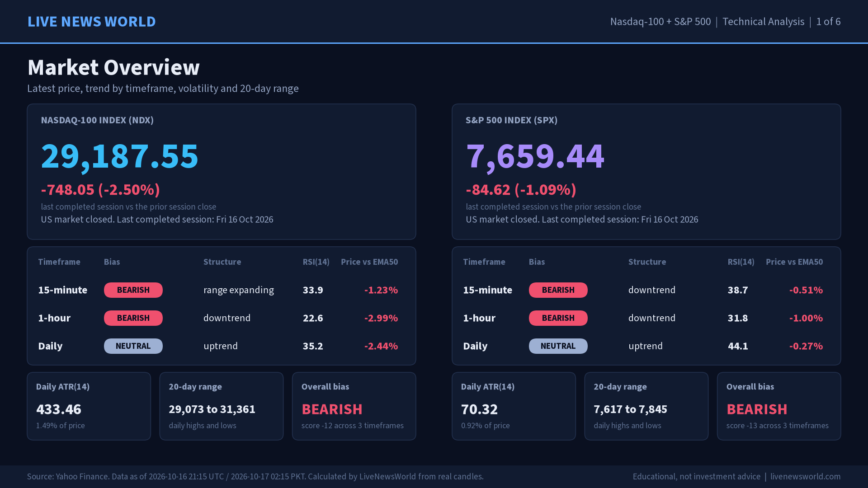Click the '0.92% of price' note

pos(485,426)
